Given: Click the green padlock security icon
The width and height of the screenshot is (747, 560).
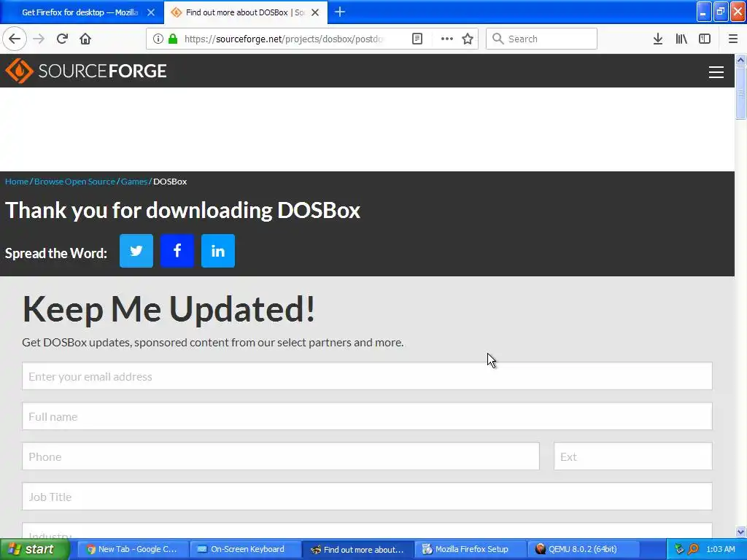Looking at the screenshot, I should point(174,39).
